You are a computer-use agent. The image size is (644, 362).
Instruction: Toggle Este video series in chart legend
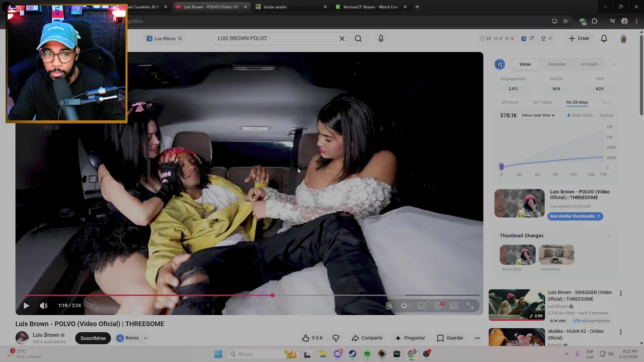580,116
